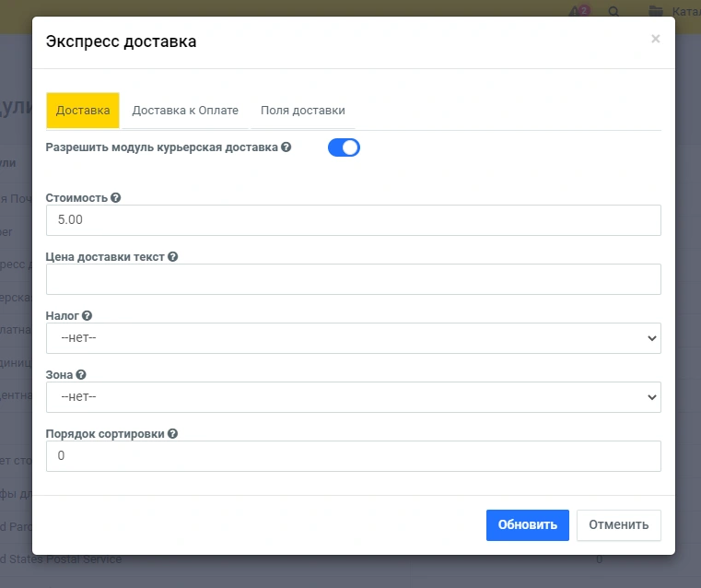Open the search magnifier icon in header
The width and height of the screenshot is (701, 588).
tap(614, 12)
